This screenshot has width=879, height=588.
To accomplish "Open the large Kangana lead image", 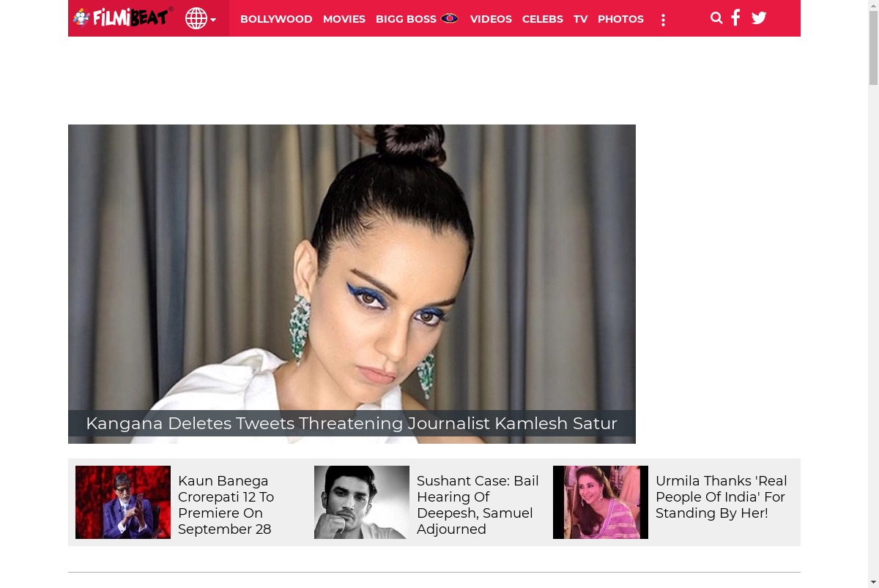I will [x=352, y=284].
